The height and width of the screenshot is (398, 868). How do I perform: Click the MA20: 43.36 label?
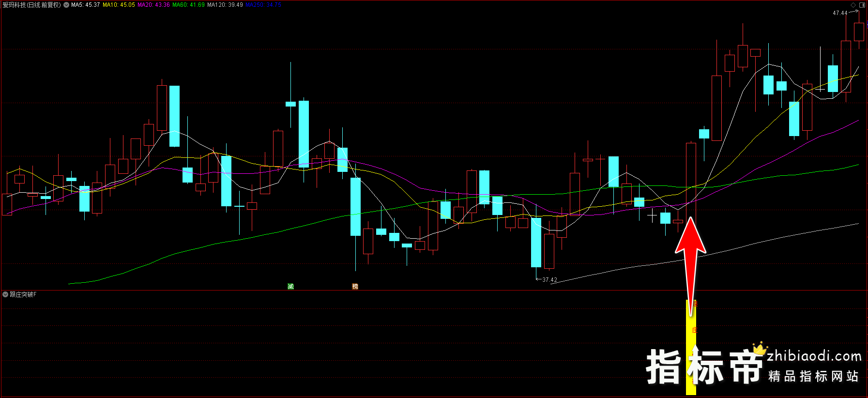click(x=153, y=5)
